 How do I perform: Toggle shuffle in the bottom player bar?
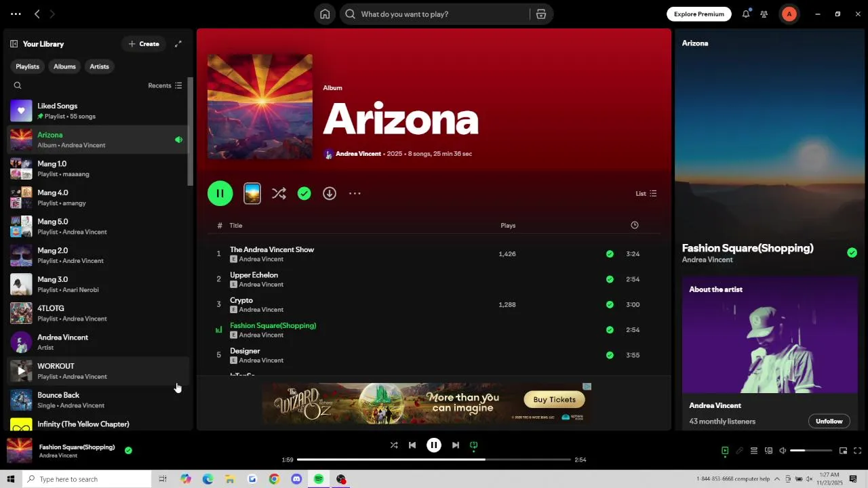pyautogui.click(x=394, y=445)
